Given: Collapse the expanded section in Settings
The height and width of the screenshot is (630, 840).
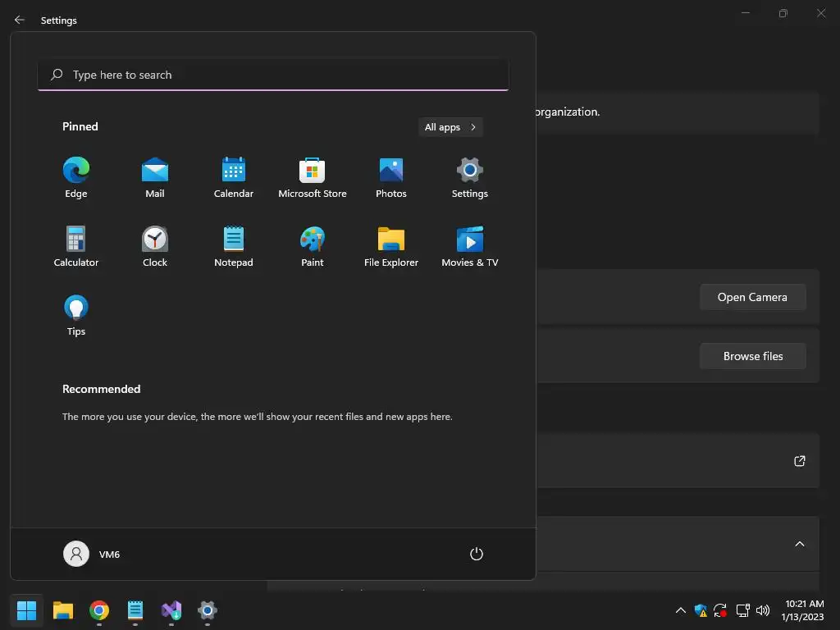Looking at the screenshot, I should coord(799,545).
